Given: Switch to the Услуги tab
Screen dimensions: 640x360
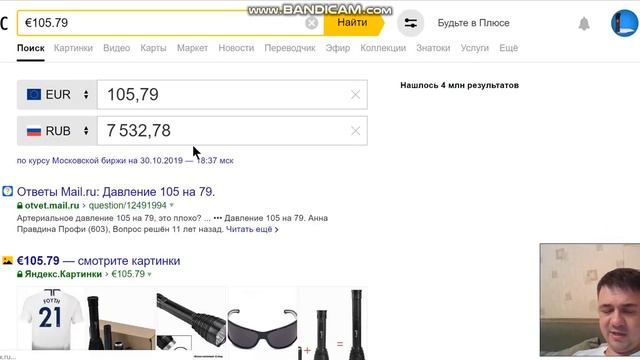Looking at the screenshot, I should (475, 48).
